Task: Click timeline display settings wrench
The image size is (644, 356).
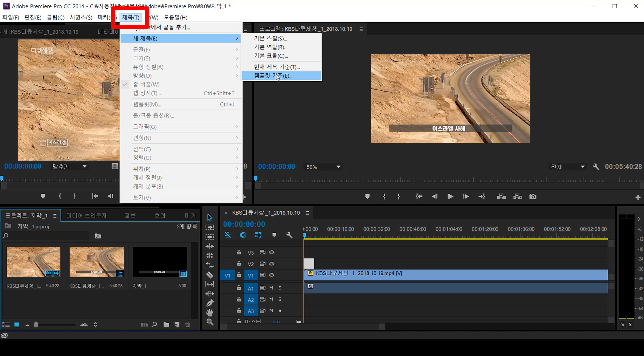Action: pyautogui.click(x=289, y=235)
